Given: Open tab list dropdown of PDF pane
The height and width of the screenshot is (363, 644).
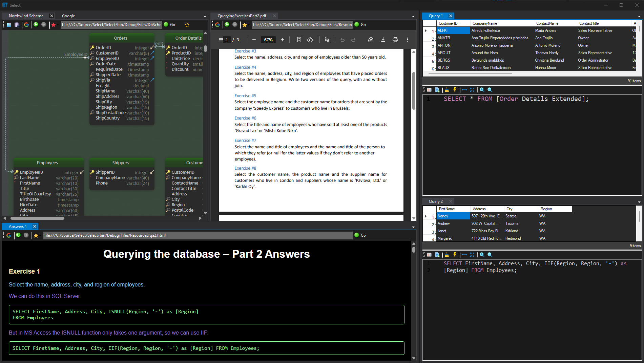Looking at the screenshot, I should pos(413,16).
